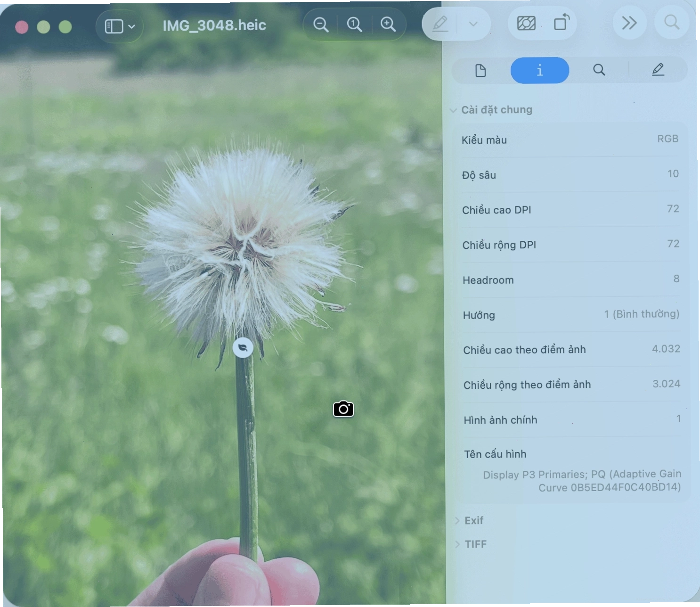The image size is (700, 607).
Task: Rotate the image with rotate icon
Action: pyautogui.click(x=562, y=23)
